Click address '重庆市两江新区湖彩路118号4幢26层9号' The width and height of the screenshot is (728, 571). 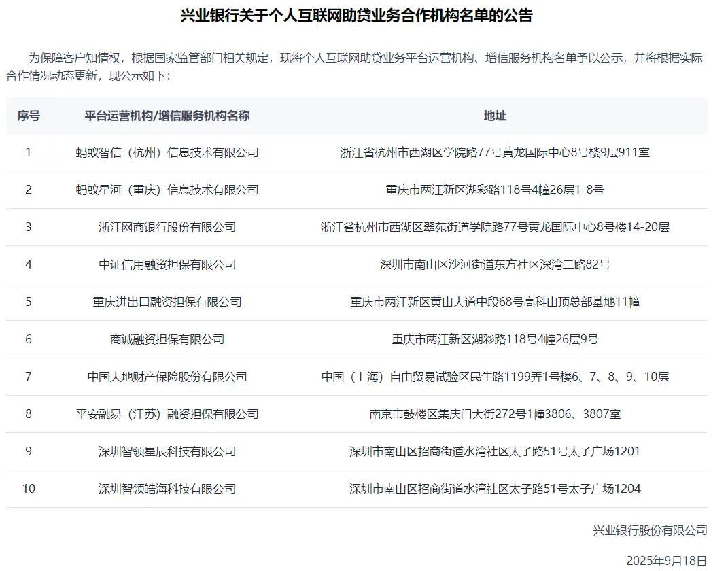click(495, 339)
